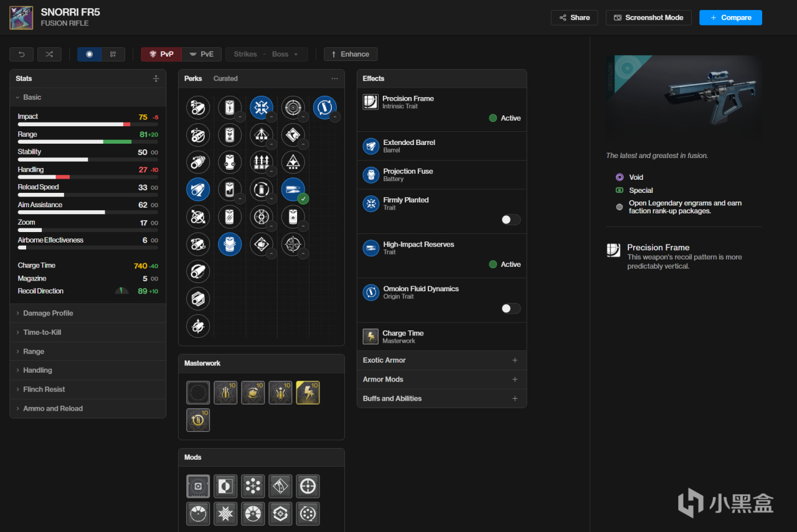Expand the Exotic Armor plus button

coord(515,360)
